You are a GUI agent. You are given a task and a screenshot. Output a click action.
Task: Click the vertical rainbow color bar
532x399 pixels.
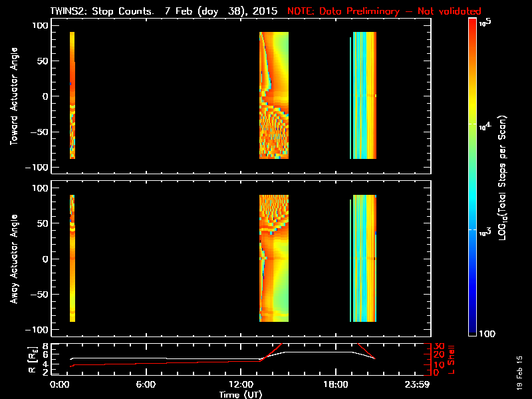[x=473, y=178]
